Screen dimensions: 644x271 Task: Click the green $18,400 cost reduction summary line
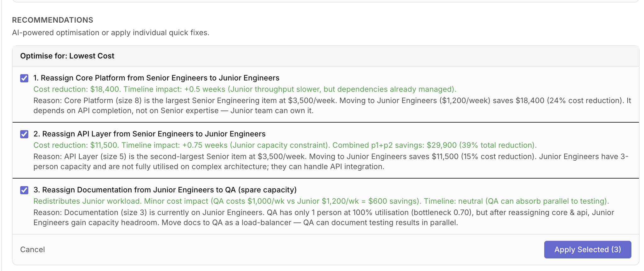245,89
